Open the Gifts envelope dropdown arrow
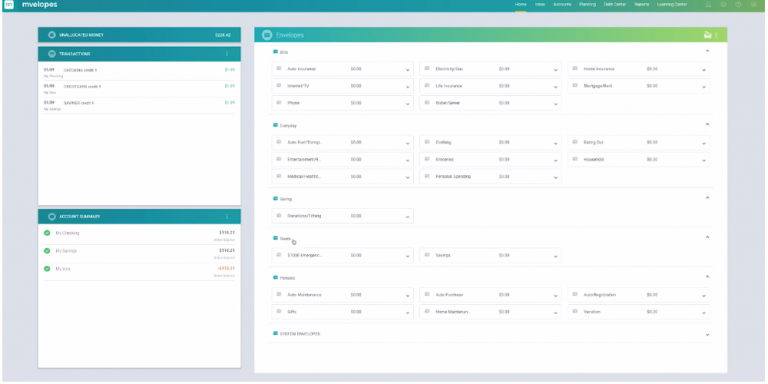Screen dimensions: 768x384 pyautogui.click(x=408, y=313)
